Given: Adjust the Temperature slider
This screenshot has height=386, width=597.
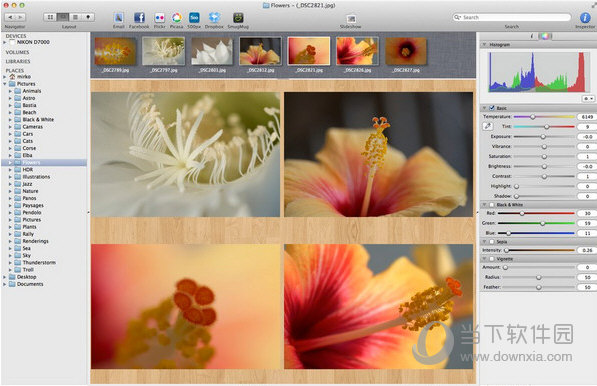Looking at the screenshot, I should click(x=533, y=116).
